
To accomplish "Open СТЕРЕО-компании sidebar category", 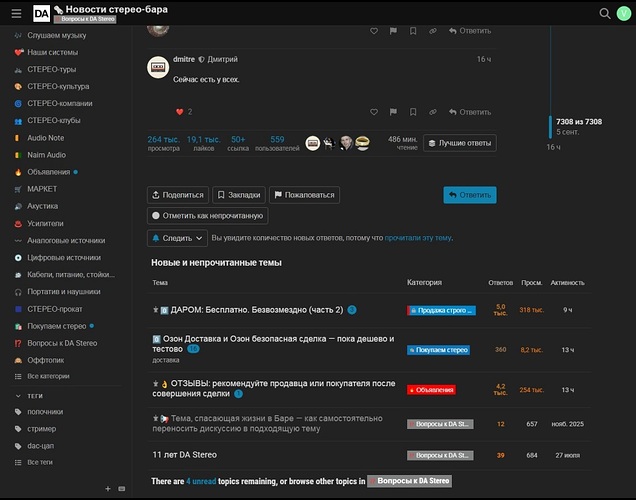I will pyautogui.click(x=60, y=103).
